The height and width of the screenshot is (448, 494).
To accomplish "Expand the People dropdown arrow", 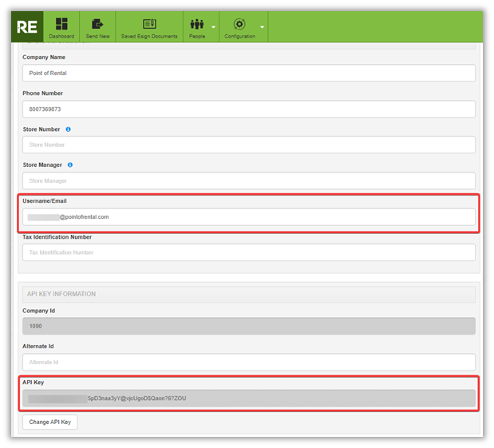I will pyautogui.click(x=213, y=28).
